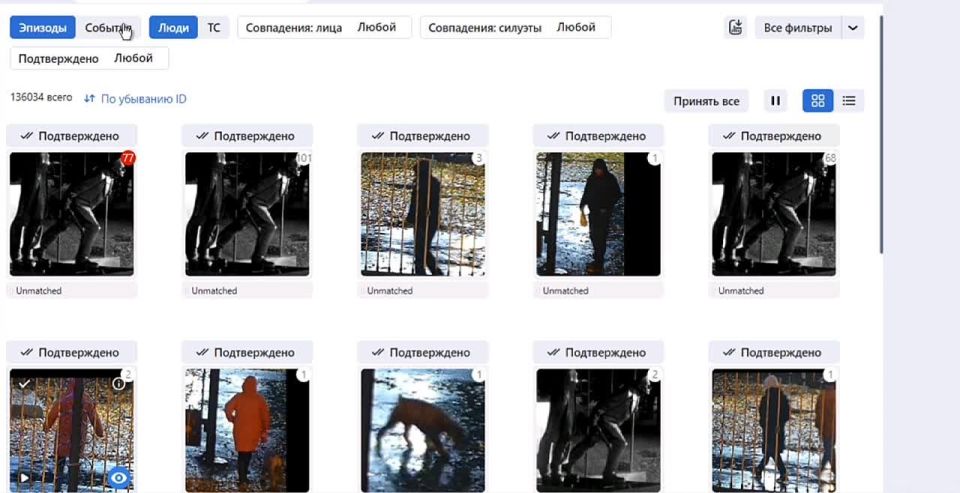Open the Совпадения: силуэты dropdown
The height and width of the screenshot is (493, 960).
coord(516,28)
